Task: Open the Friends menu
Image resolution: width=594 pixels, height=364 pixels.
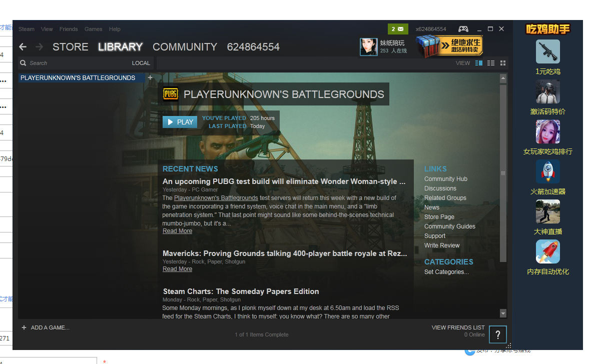Action: coord(69,29)
